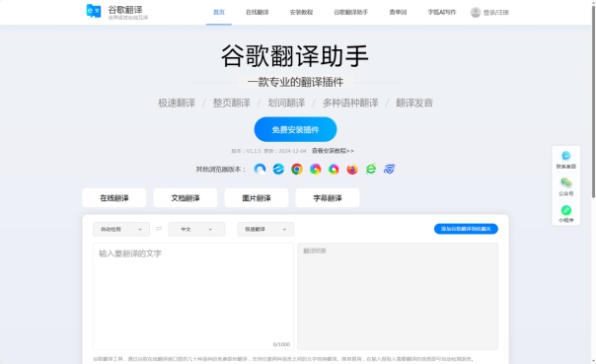Click the 一款专业的翻译插件 subtitle

[x=295, y=82]
